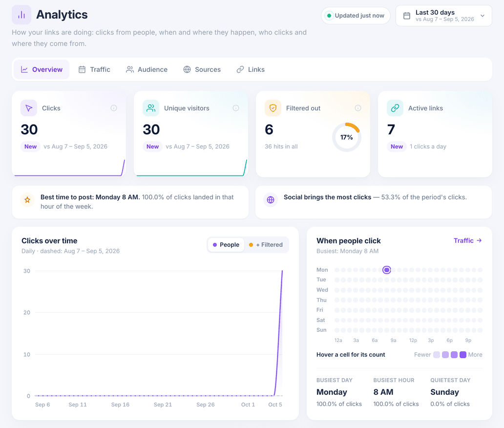This screenshot has height=428, width=504.
Task: Open the Audience tab
Action: [x=147, y=69]
